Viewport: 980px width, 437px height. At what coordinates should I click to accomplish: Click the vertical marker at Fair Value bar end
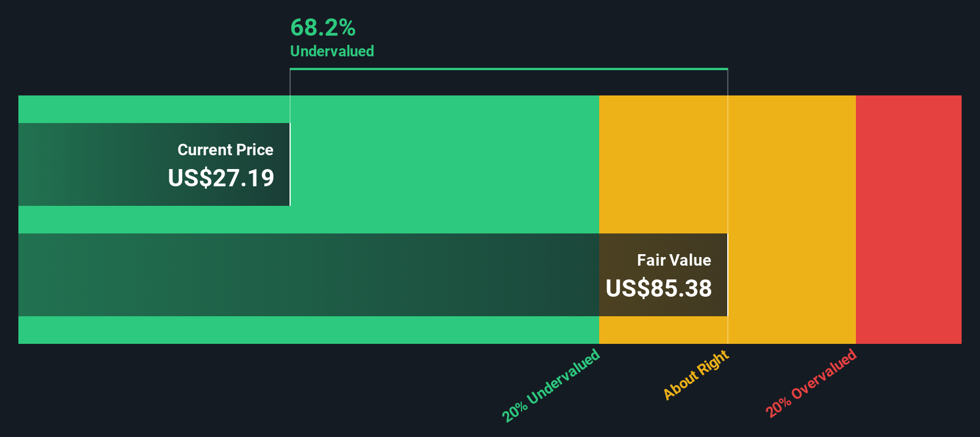coord(728,275)
